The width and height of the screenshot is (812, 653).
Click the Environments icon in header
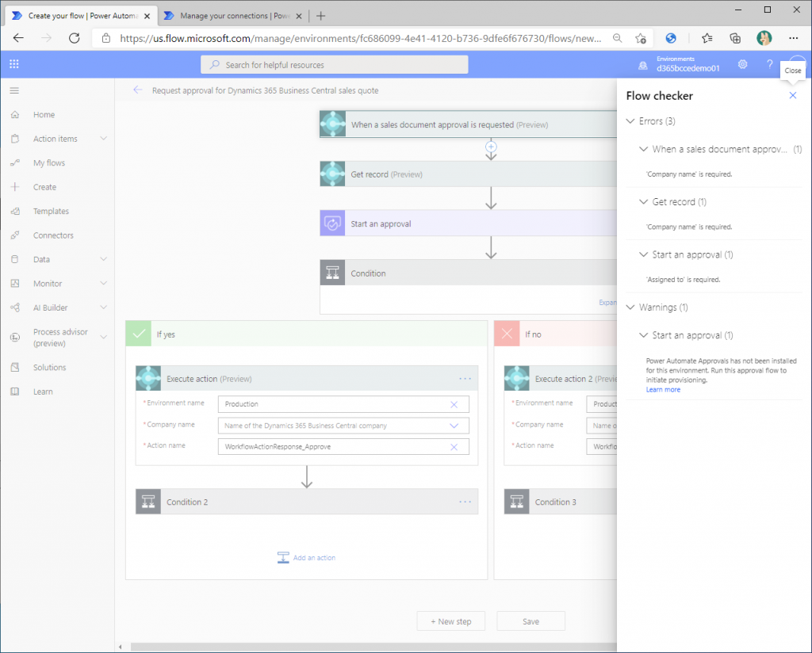point(642,65)
